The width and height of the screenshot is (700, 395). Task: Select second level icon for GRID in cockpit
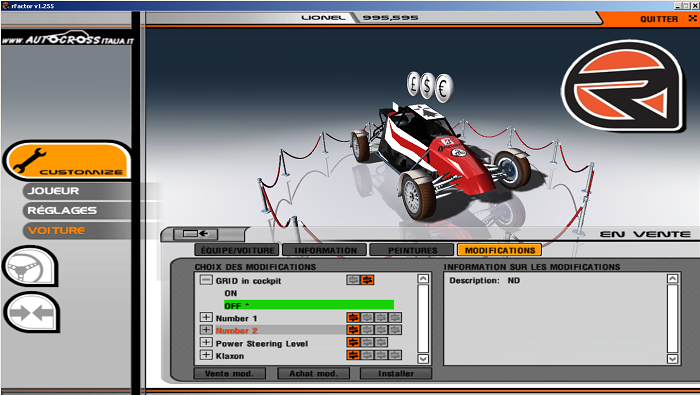[367, 280]
